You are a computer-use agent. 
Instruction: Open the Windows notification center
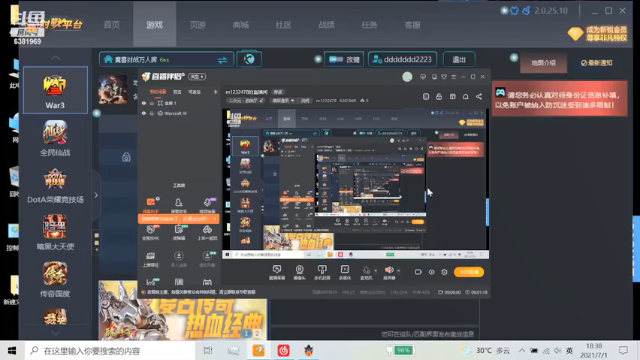click(x=623, y=351)
